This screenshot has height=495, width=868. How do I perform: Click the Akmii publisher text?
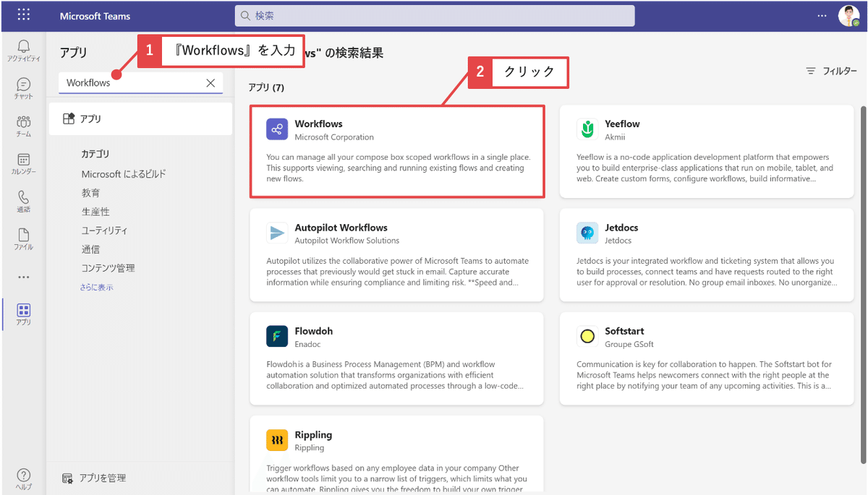(616, 137)
